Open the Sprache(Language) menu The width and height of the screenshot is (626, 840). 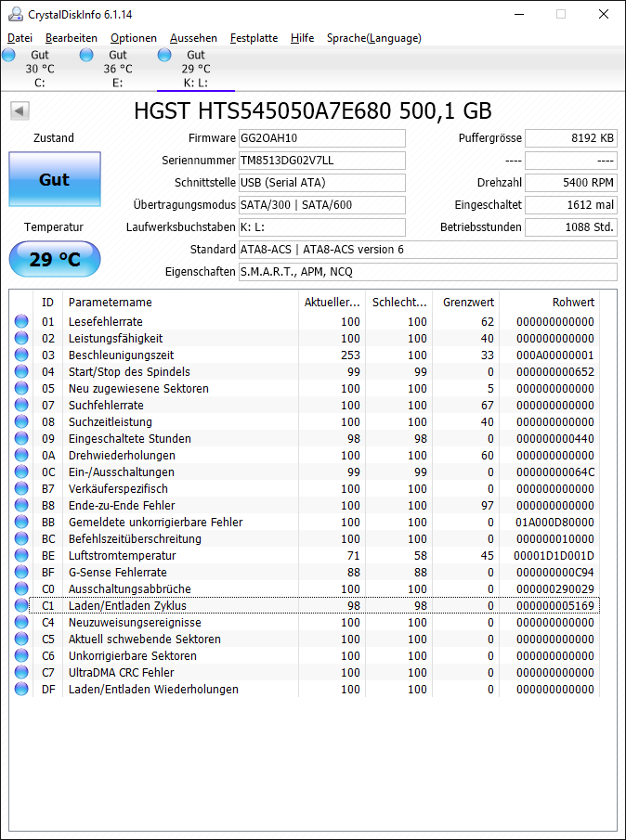click(x=374, y=38)
